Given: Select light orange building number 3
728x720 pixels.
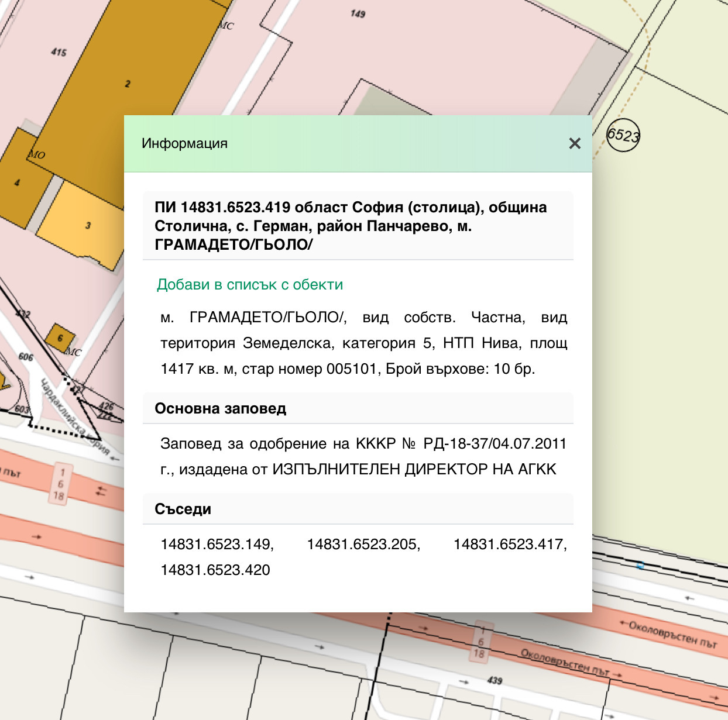Looking at the screenshot, I should coord(88,225).
